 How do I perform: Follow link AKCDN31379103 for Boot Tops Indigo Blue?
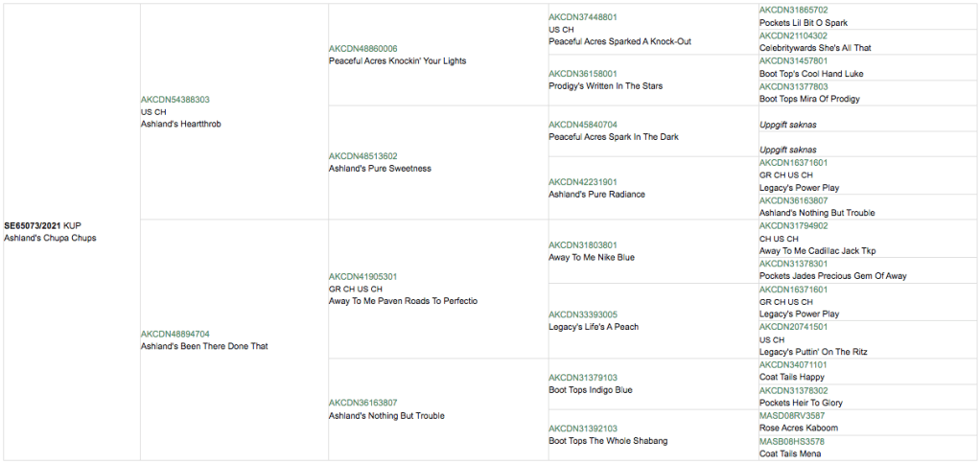coord(582,378)
